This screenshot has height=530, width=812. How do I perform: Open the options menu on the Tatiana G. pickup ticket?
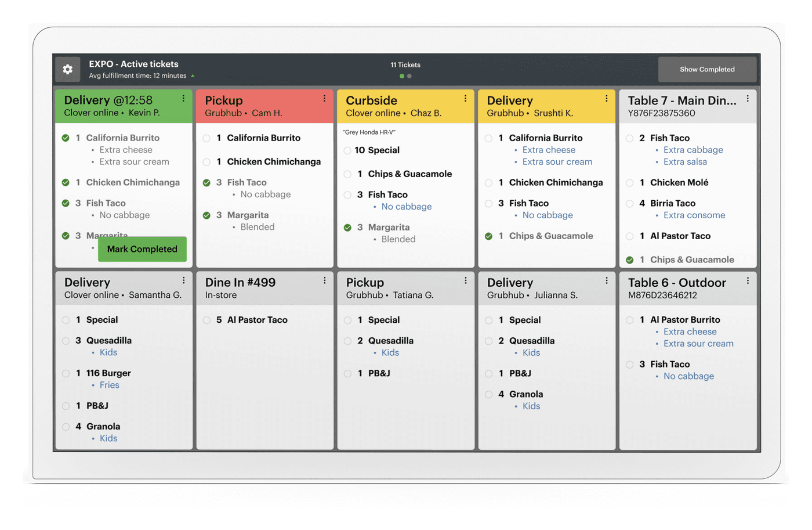click(x=465, y=280)
